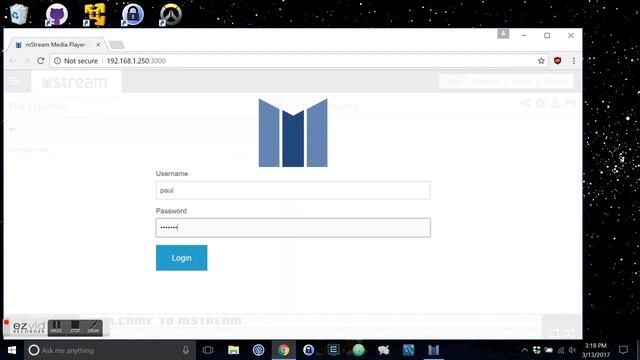
Task: Open File Explorer from the taskbar
Action: coord(233,350)
